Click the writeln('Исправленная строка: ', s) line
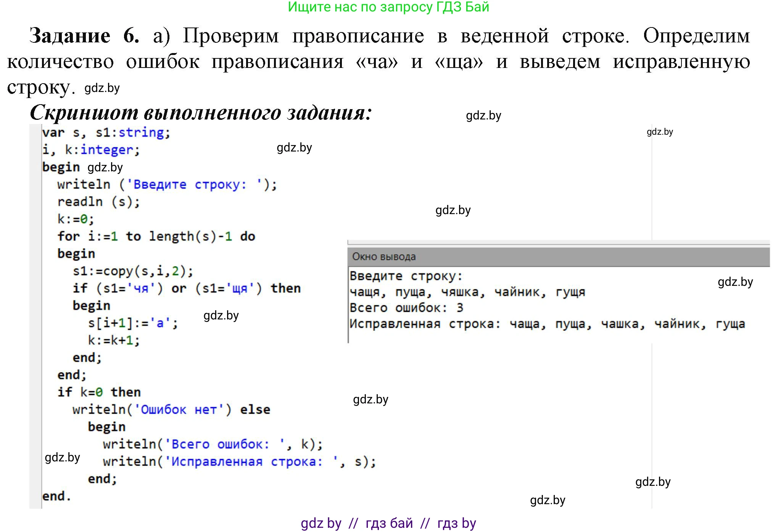 [x=240, y=462]
